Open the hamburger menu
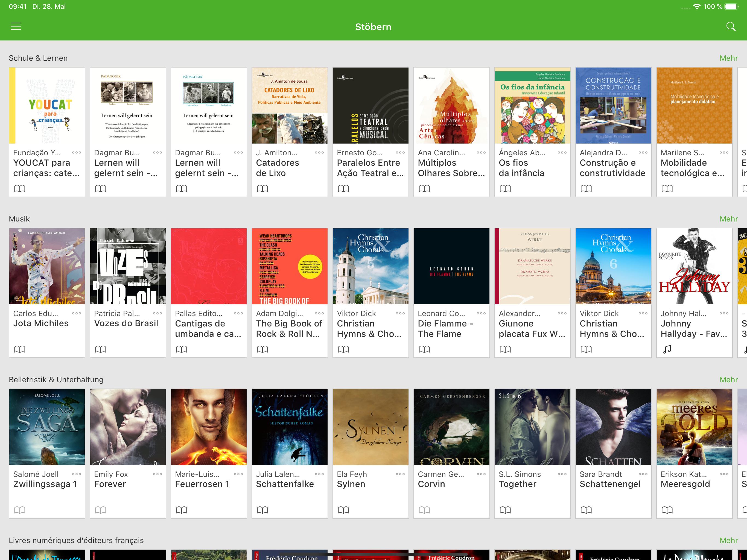Screen dimensions: 747x560 (16, 26)
